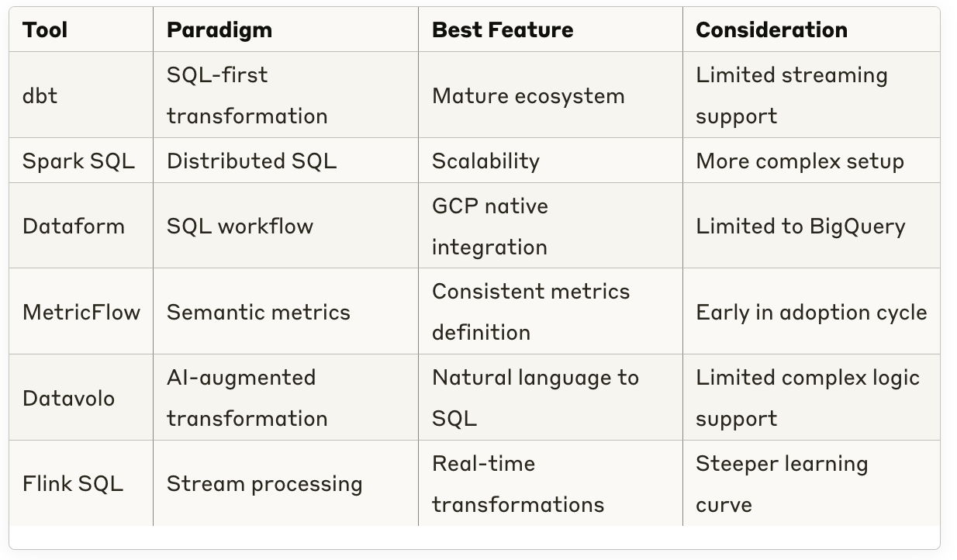Viewport: 957px width, 560px height.
Task: Click the GCP native integration cell
Action: click(x=490, y=226)
